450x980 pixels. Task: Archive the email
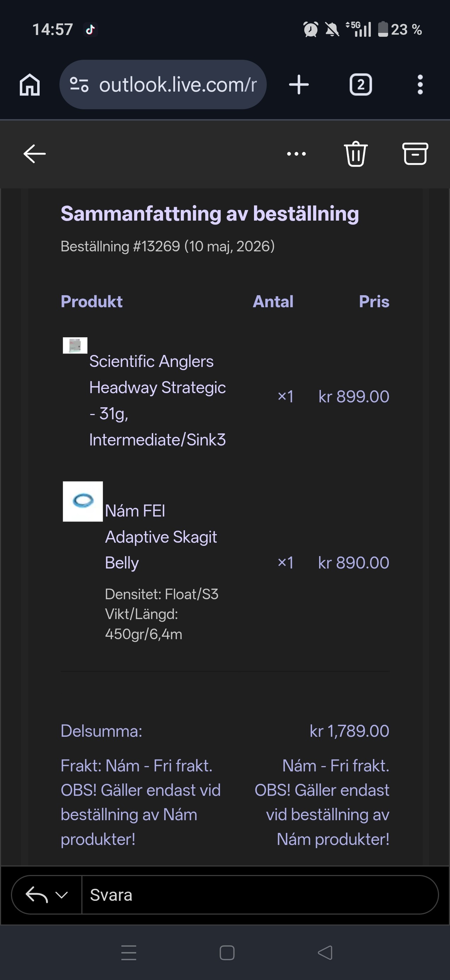(415, 154)
